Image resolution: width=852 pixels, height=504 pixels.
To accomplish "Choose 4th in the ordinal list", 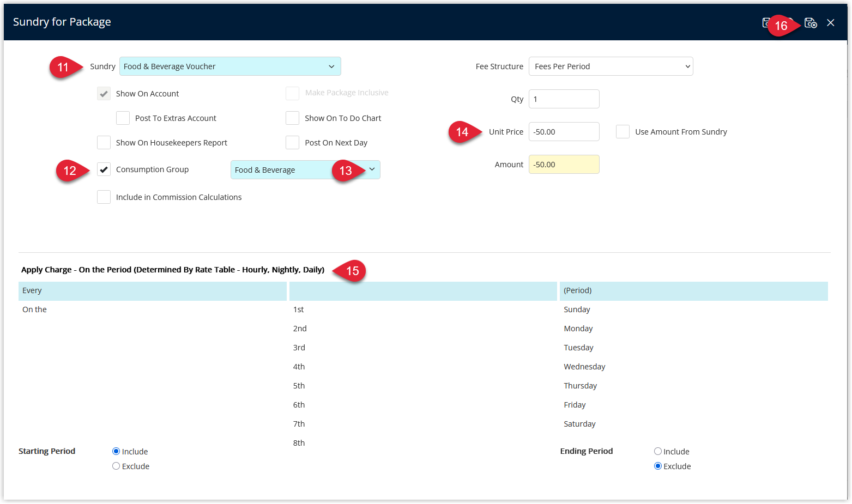I will [423, 367].
